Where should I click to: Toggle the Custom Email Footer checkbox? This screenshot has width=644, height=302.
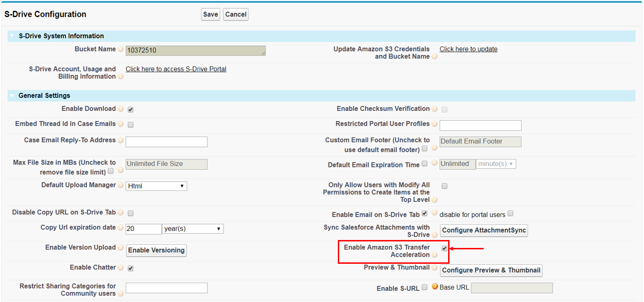424,149
